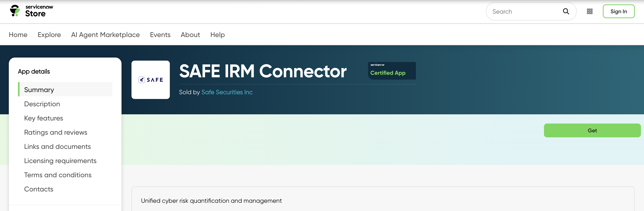
Task: Follow the Safe Securities Inc link
Action: pyautogui.click(x=227, y=92)
